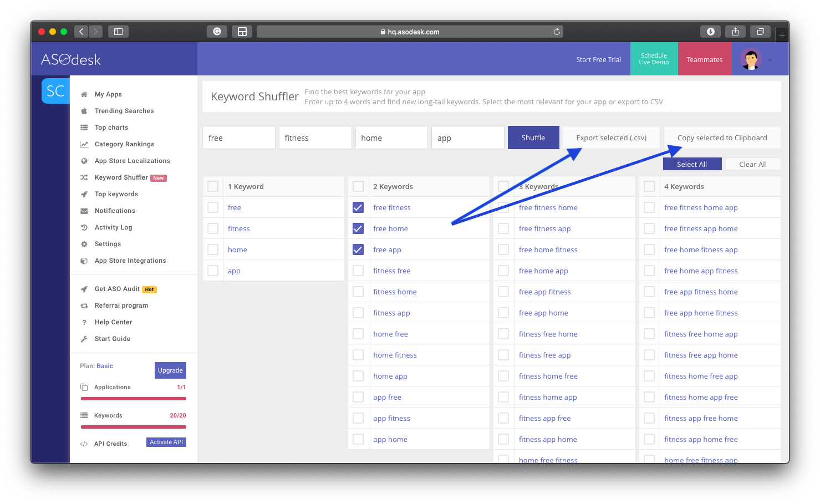Click the Upgrade plan button

(170, 370)
